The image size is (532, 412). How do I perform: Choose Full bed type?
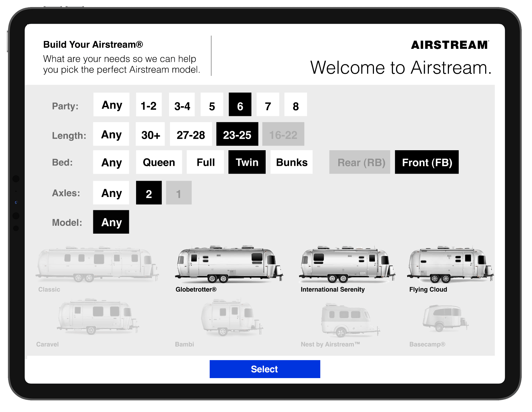pos(205,162)
